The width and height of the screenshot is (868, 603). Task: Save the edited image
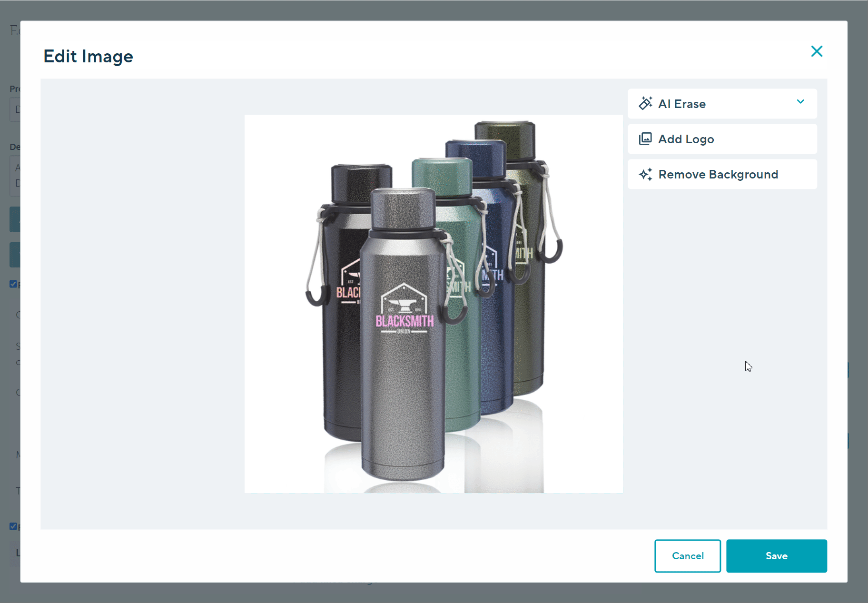tap(776, 555)
